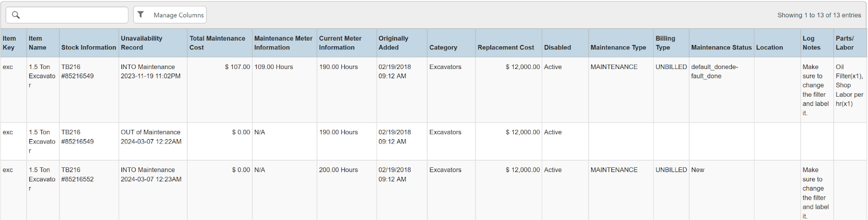
Task: Sort by Maintenance Type column header
Action: click(618, 48)
